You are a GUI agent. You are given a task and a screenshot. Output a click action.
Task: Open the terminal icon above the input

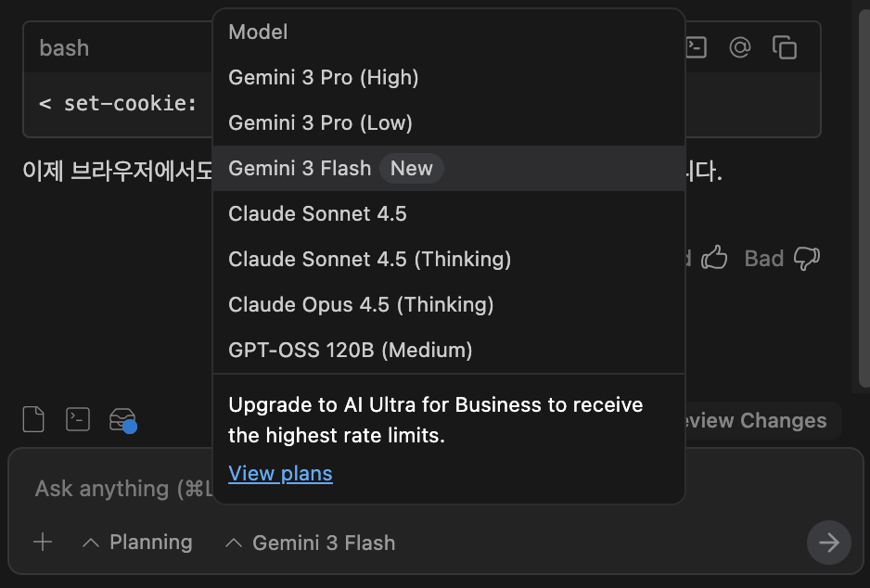78,420
